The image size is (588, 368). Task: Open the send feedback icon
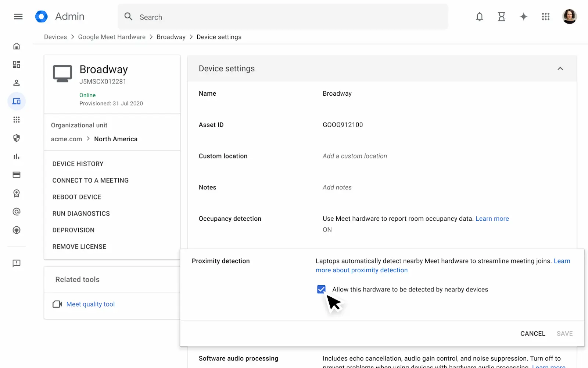17,263
